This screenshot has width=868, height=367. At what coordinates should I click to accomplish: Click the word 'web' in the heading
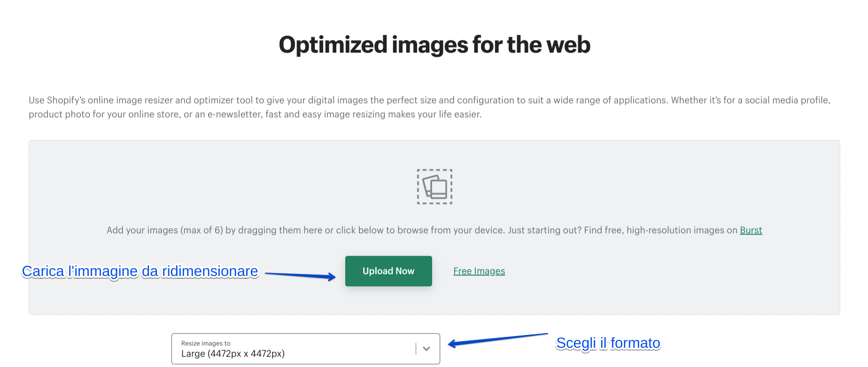(568, 45)
